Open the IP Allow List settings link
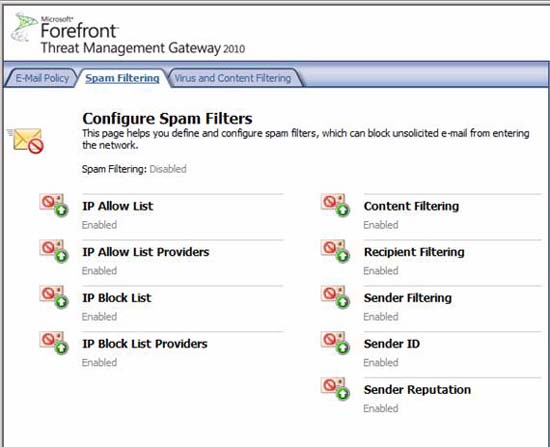The image size is (550, 447). (118, 206)
